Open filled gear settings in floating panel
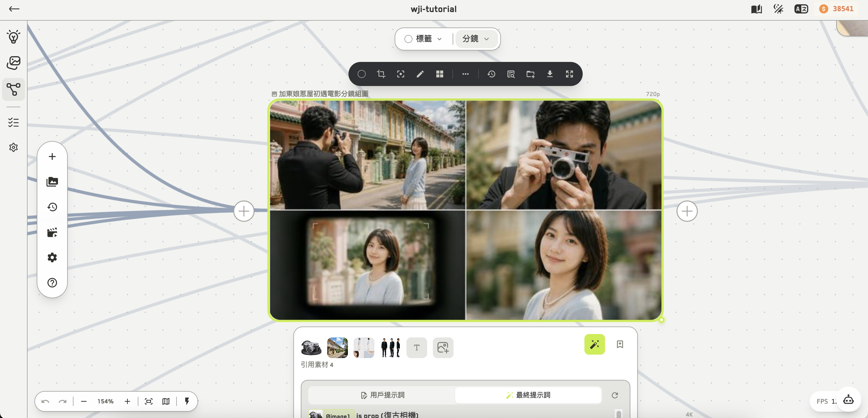The height and width of the screenshot is (418, 868). pyautogui.click(x=52, y=257)
